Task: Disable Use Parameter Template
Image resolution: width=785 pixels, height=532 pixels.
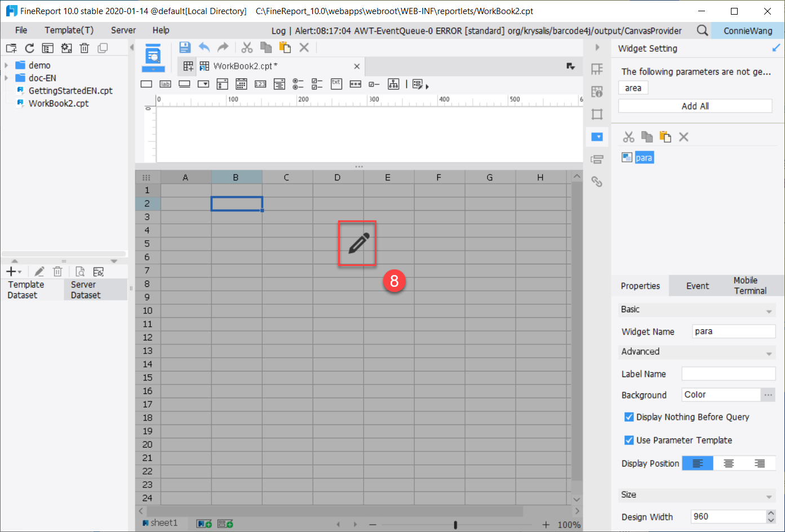Action: (x=629, y=440)
